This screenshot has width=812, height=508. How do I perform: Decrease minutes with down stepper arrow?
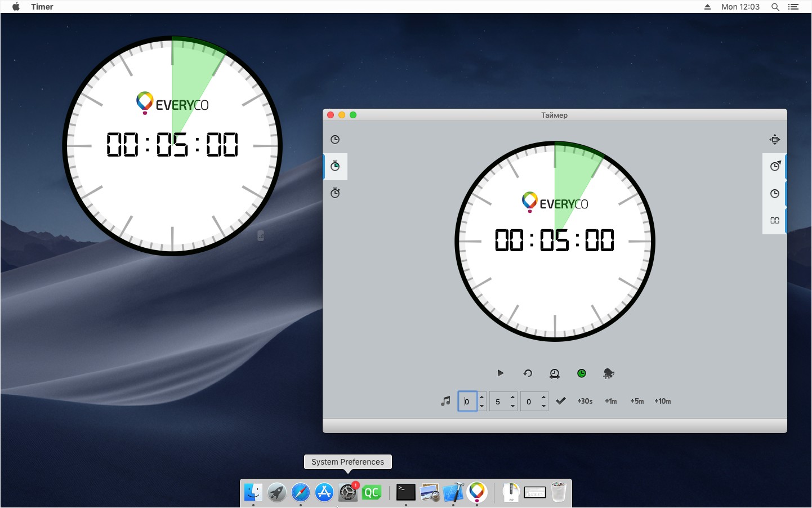click(512, 406)
